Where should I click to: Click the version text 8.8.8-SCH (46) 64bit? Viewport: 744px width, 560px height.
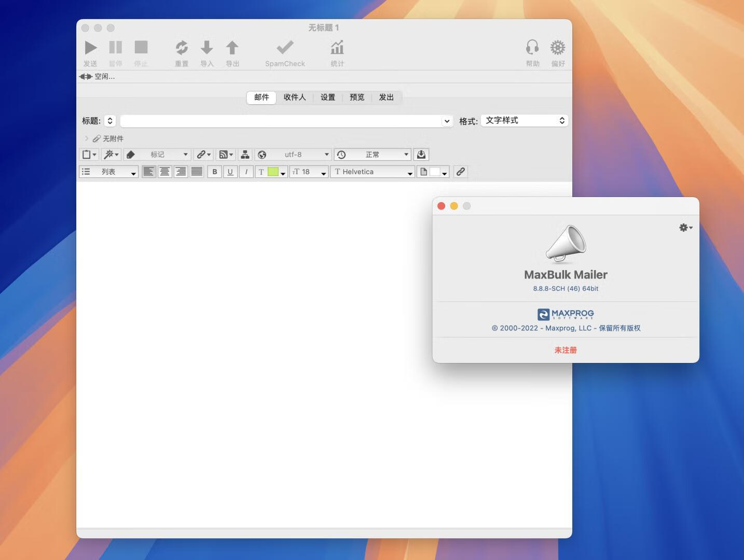pyautogui.click(x=566, y=288)
